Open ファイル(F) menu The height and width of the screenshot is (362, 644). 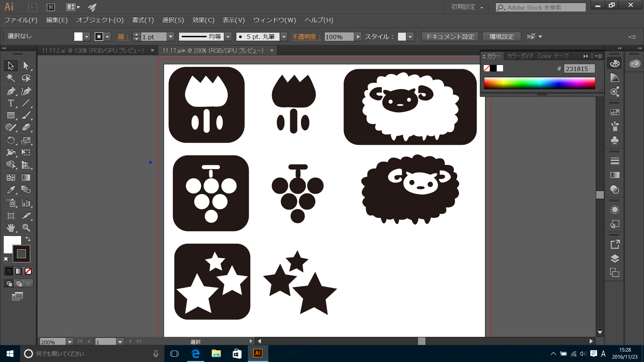[21, 20]
